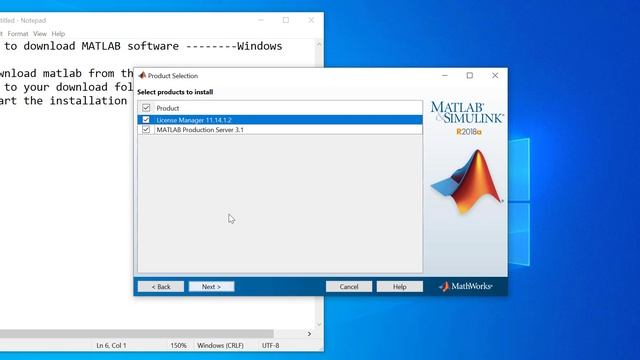Minimize the Notepad window
640x360 pixels.
[x=261, y=20]
